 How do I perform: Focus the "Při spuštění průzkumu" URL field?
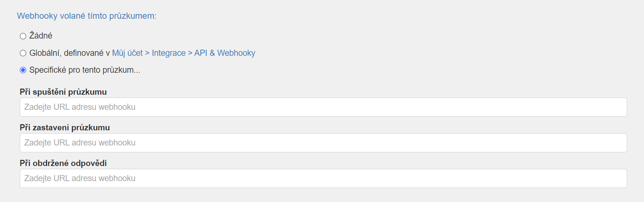point(323,107)
